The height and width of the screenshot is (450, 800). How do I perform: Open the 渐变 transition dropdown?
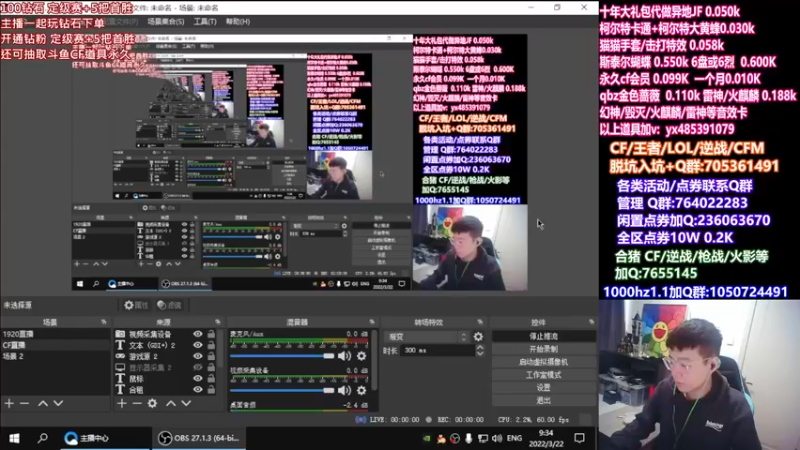tap(428, 337)
